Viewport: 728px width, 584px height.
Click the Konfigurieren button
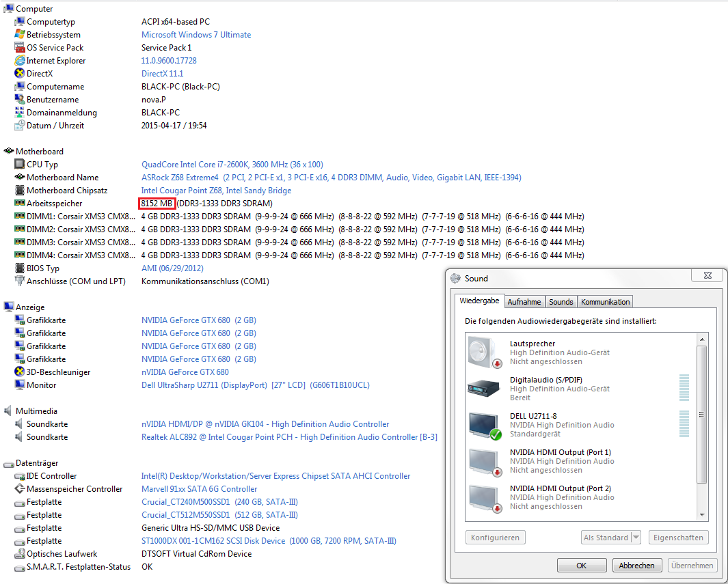[x=495, y=538]
